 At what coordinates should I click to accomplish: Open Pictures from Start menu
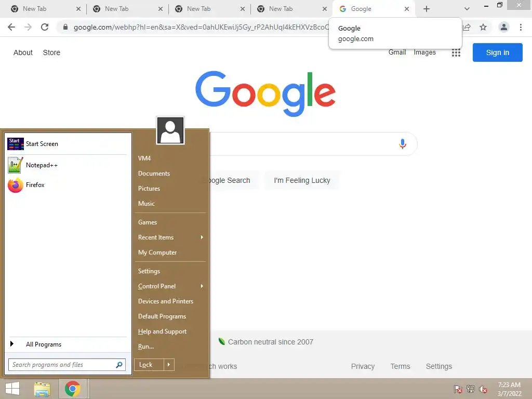click(149, 189)
